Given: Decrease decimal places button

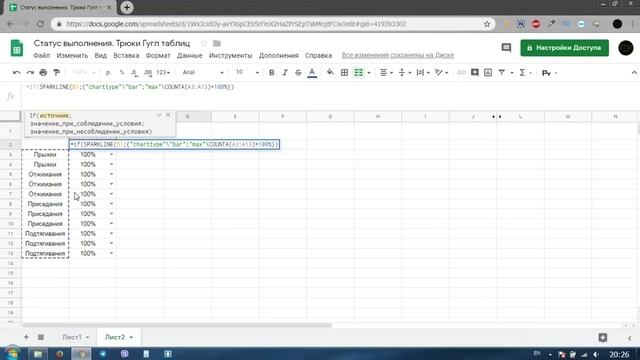Looking at the screenshot, I should pyautogui.click(x=134, y=73).
